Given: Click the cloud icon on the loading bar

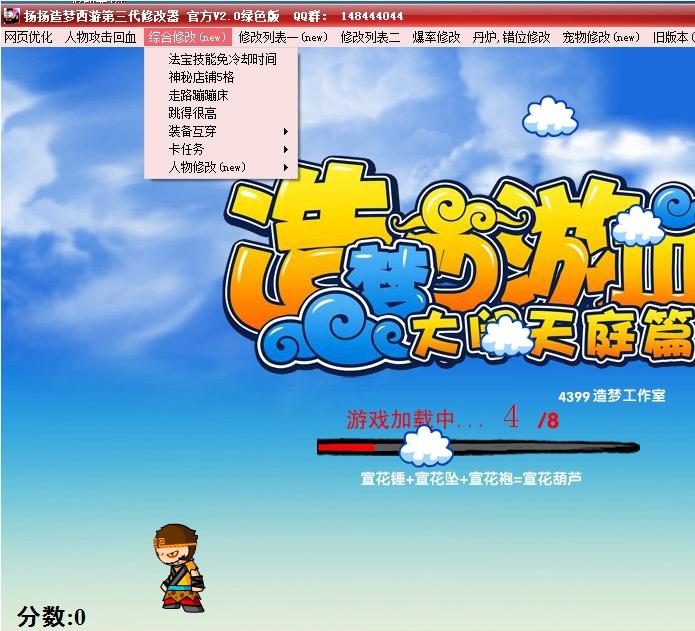Looking at the screenshot, I should 425,445.
